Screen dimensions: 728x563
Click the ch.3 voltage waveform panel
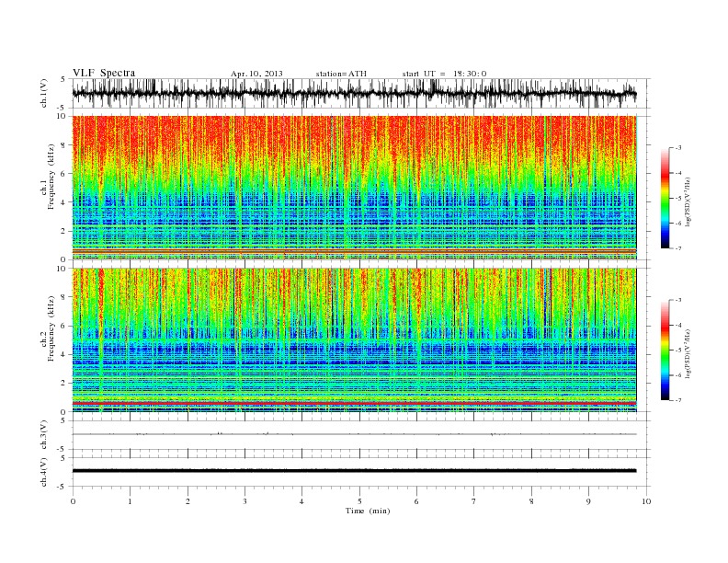(361, 435)
